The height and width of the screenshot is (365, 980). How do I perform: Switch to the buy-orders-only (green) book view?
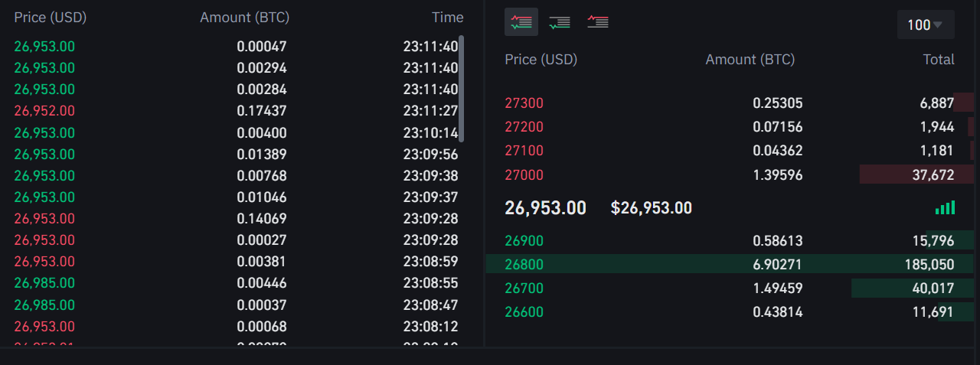pyautogui.click(x=560, y=22)
